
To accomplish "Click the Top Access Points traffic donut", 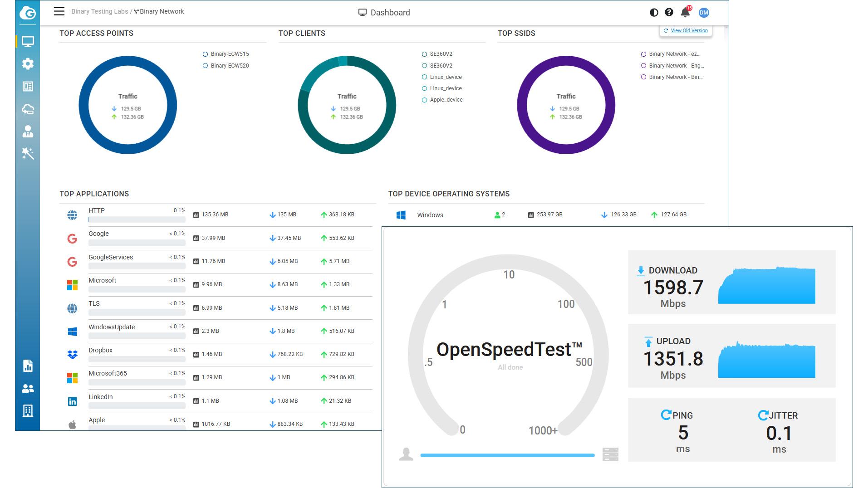I will 128,105.
